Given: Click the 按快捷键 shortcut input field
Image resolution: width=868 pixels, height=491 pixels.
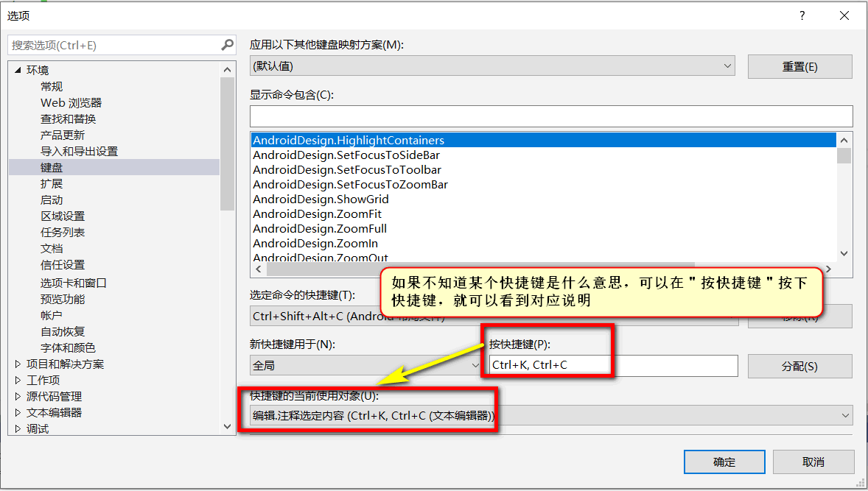Looking at the screenshot, I should 613,365.
